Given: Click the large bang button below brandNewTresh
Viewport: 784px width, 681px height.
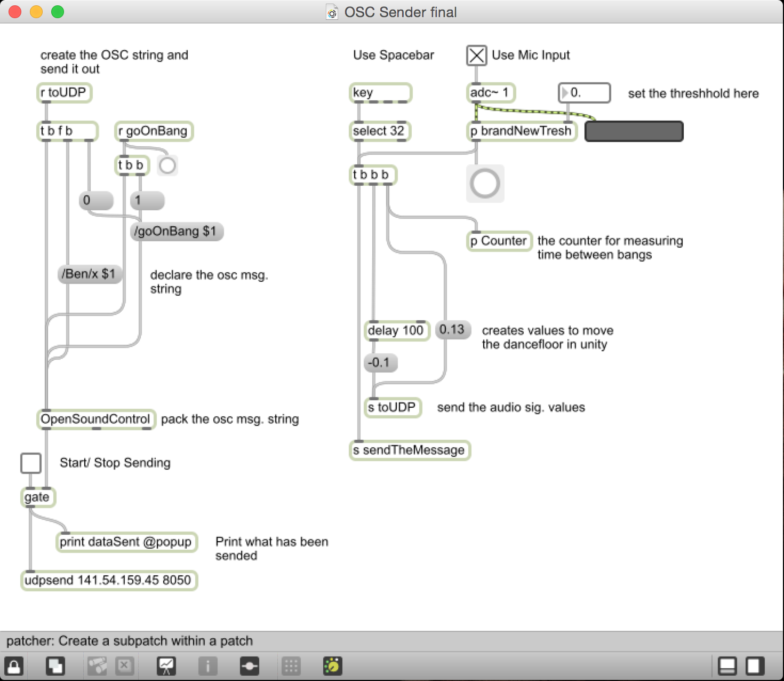Looking at the screenshot, I should pyautogui.click(x=485, y=184).
